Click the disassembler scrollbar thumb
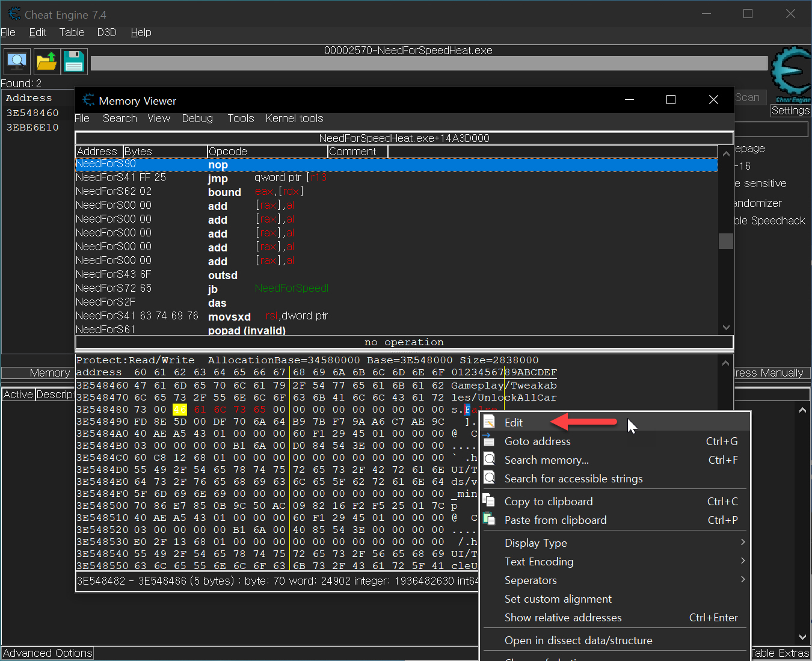This screenshot has width=812, height=661. point(726,241)
